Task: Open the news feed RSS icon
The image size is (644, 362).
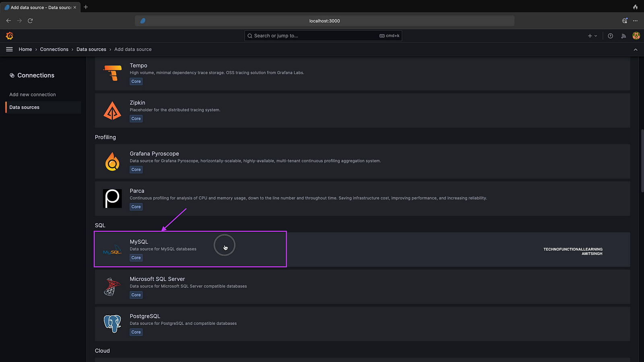Action: [x=623, y=36]
